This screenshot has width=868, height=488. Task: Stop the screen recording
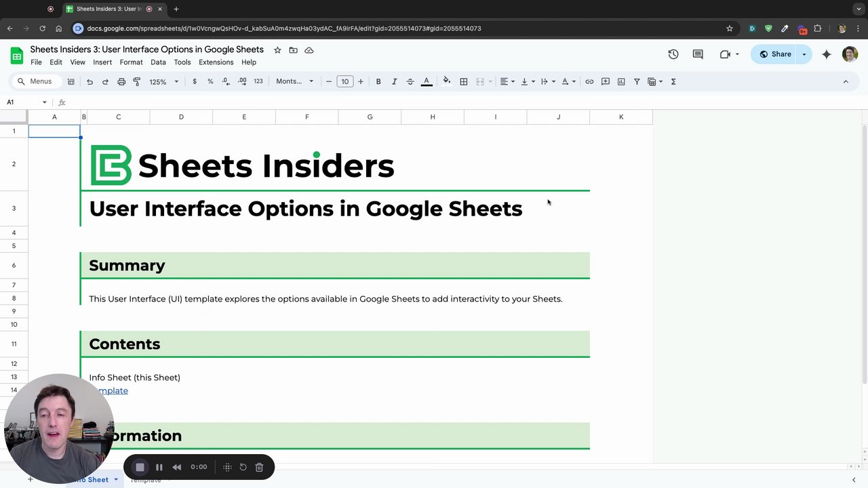[x=140, y=467]
